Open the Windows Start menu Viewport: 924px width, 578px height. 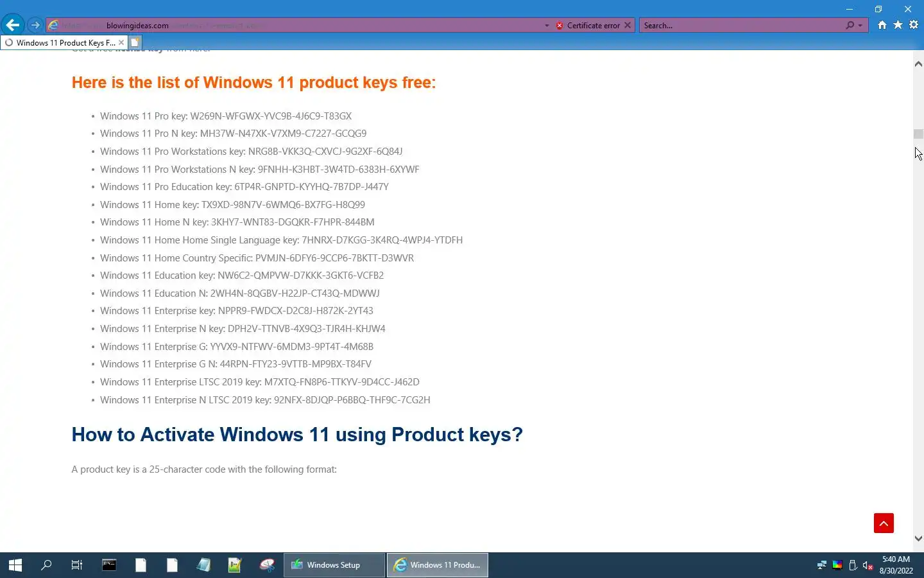15,565
